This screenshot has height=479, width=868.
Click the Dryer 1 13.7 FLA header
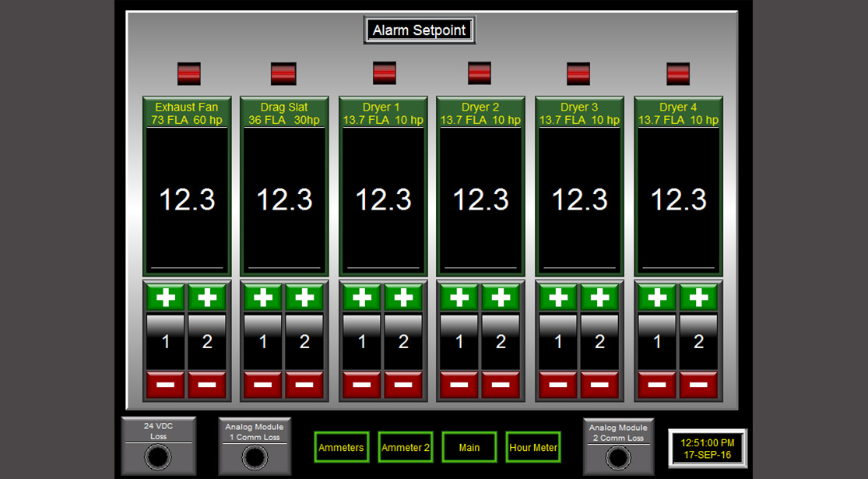point(383,113)
